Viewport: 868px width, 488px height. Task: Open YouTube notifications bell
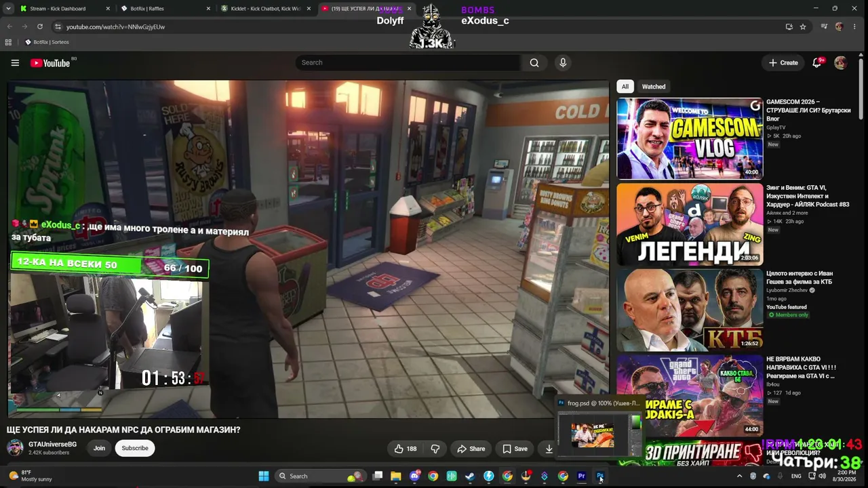coord(817,62)
